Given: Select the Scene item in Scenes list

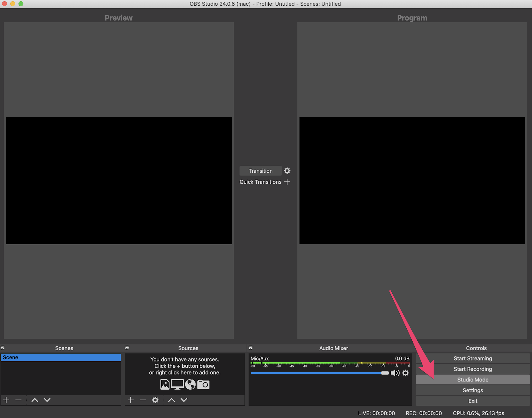Looking at the screenshot, I should click(x=61, y=358).
